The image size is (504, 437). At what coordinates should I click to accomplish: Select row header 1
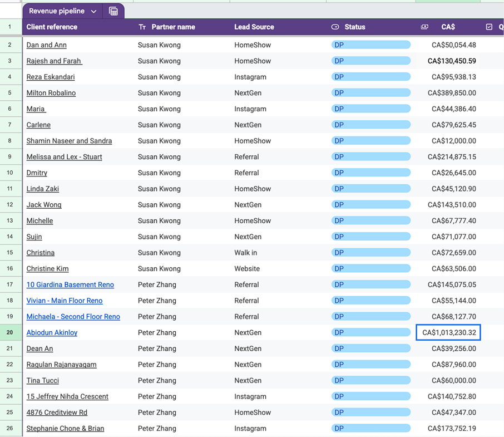(10, 27)
